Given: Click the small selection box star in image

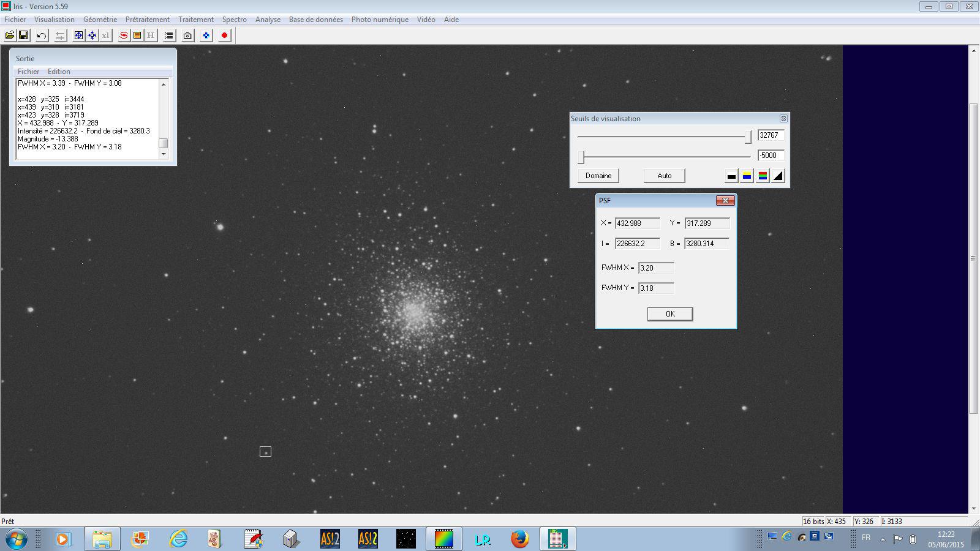Looking at the screenshot, I should 265,452.
